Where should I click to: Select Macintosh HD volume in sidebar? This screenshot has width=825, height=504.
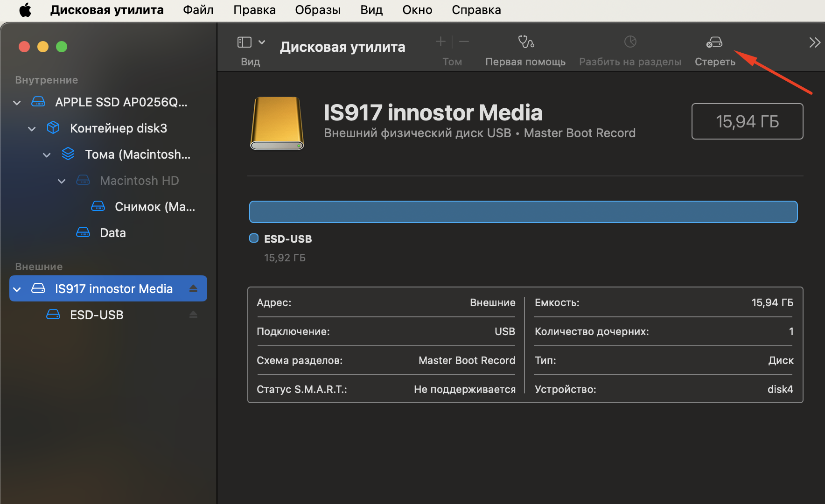click(108, 181)
